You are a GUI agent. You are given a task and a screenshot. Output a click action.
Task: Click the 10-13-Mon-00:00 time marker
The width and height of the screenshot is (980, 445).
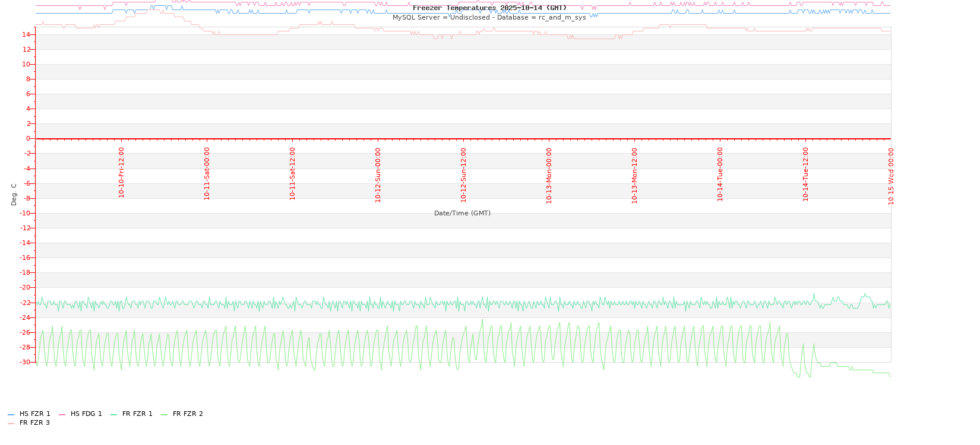click(549, 176)
